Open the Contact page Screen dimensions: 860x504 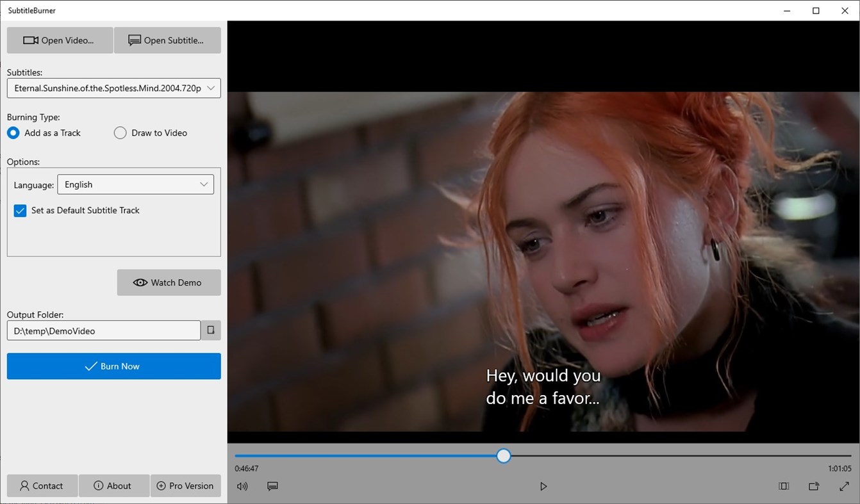click(x=42, y=485)
